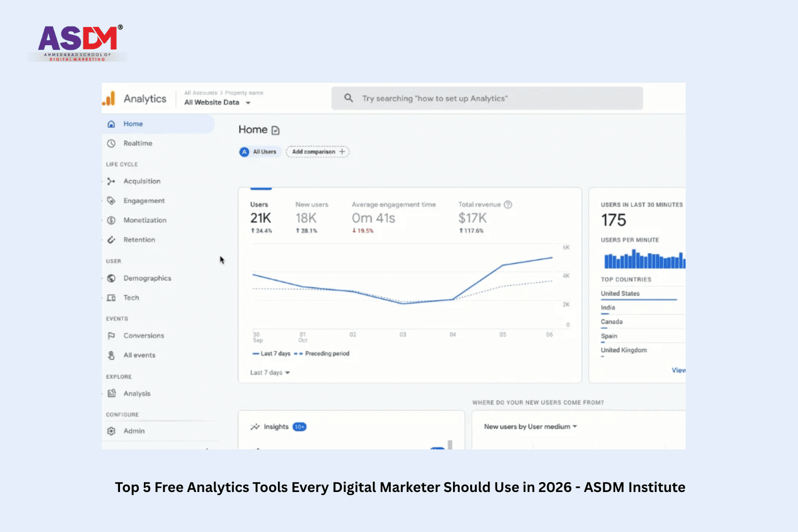The height and width of the screenshot is (532, 798).
Task: Click the Last 7 days legend entry
Action: coord(272,354)
